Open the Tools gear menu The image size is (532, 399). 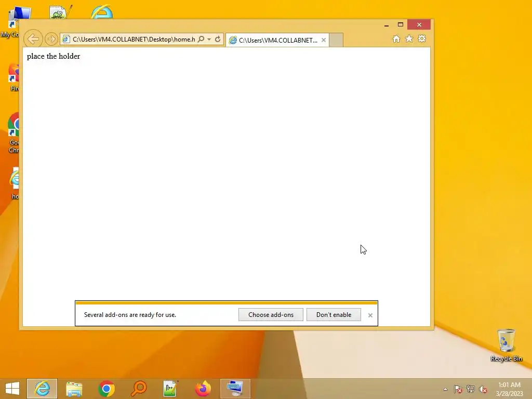click(x=422, y=38)
